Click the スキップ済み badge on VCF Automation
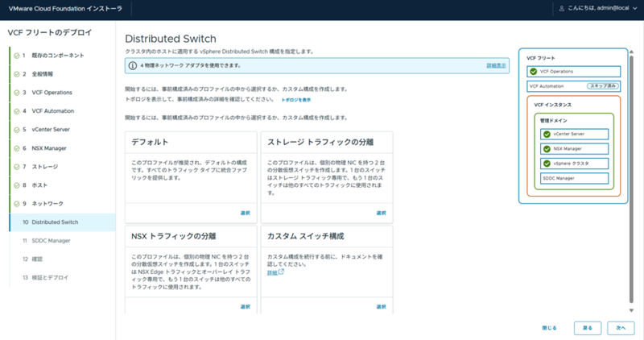Image resolution: width=644 pixels, height=340 pixels. (x=602, y=86)
